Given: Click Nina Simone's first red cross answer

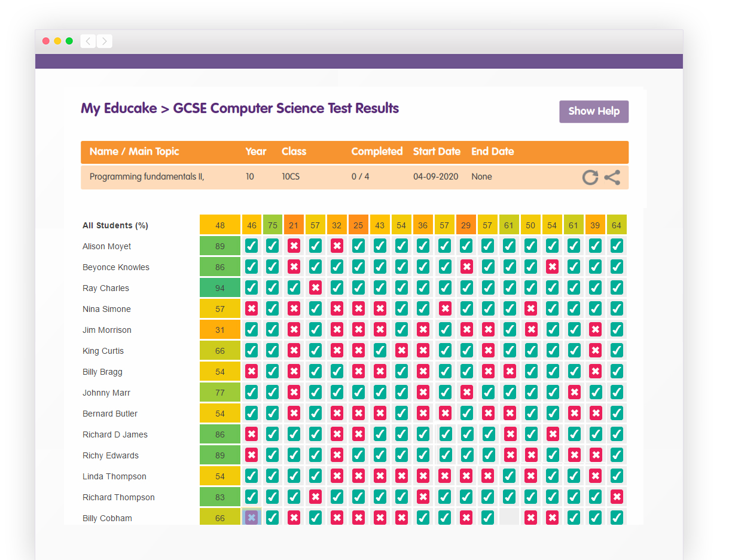Looking at the screenshot, I should (252, 308).
